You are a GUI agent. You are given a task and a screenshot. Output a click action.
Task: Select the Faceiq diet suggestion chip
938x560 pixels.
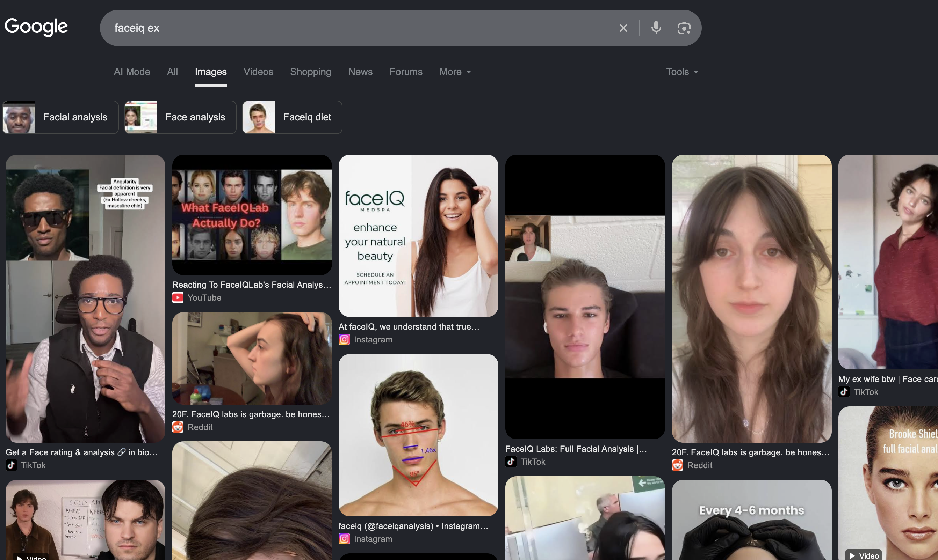point(292,117)
